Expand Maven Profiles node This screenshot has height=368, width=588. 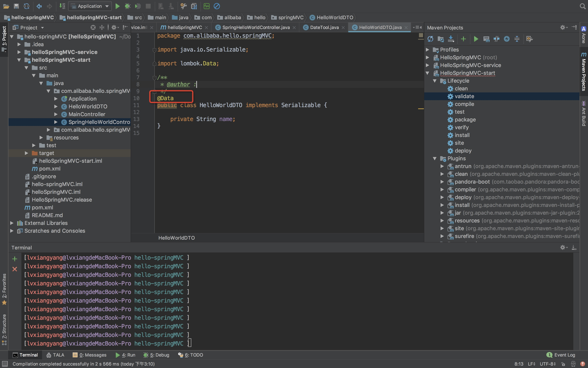[x=427, y=50]
